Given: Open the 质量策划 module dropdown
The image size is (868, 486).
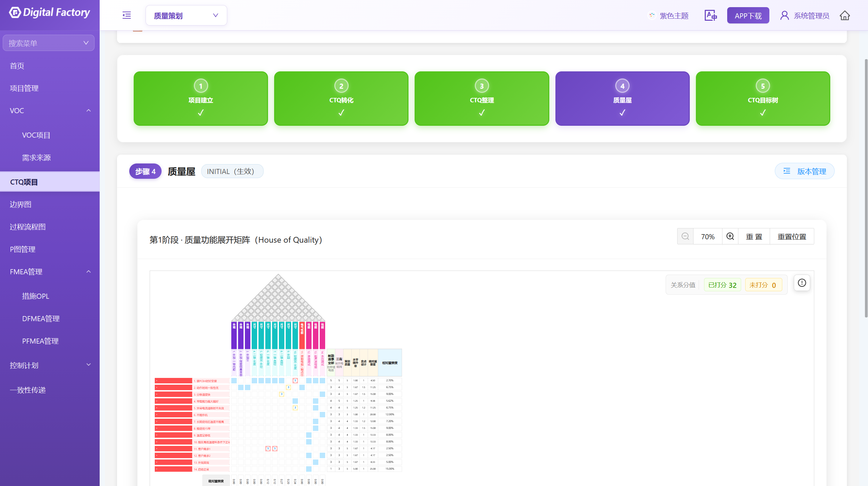Looking at the screenshot, I should pyautogui.click(x=186, y=15).
